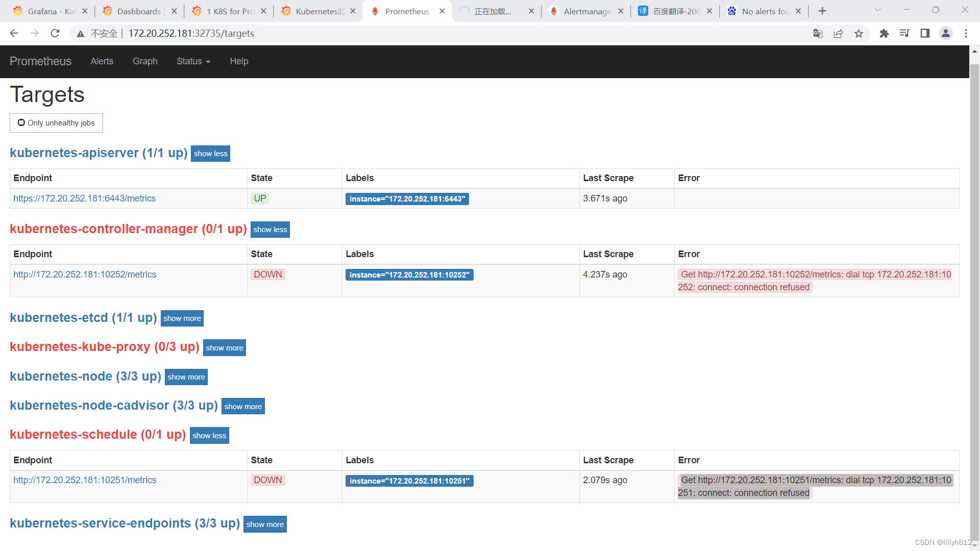Screen dimensions: 980x551
Task: Open the user profile avatar
Action: click(x=945, y=33)
